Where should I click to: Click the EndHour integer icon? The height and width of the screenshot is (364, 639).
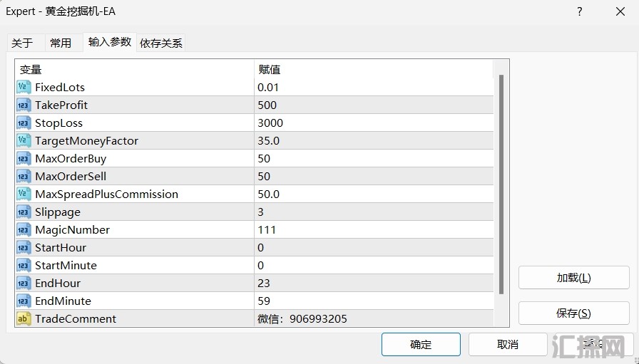click(24, 283)
